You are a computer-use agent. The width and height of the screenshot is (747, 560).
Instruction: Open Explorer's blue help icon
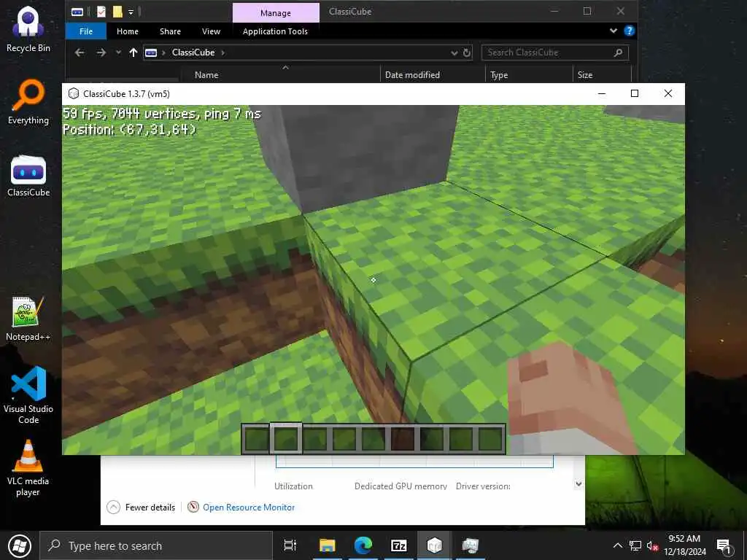[x=630, y=31]
